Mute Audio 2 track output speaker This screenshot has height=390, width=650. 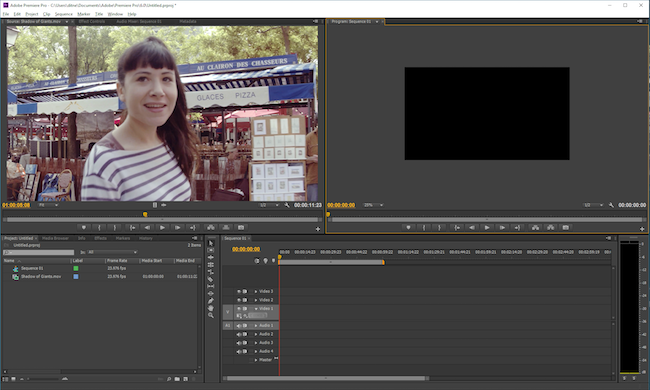pyautogui.click(x=239, y=334)
